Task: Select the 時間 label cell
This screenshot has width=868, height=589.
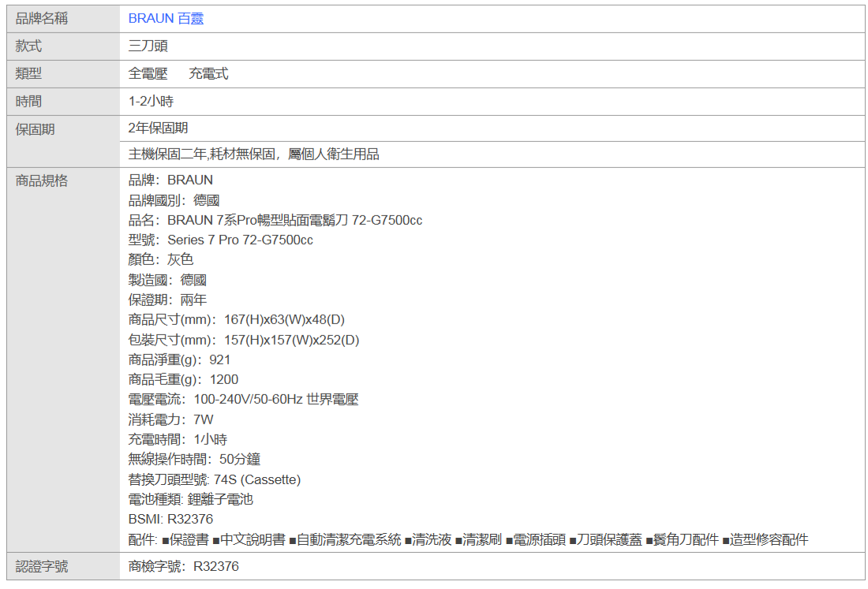Action: coord(63,102)
